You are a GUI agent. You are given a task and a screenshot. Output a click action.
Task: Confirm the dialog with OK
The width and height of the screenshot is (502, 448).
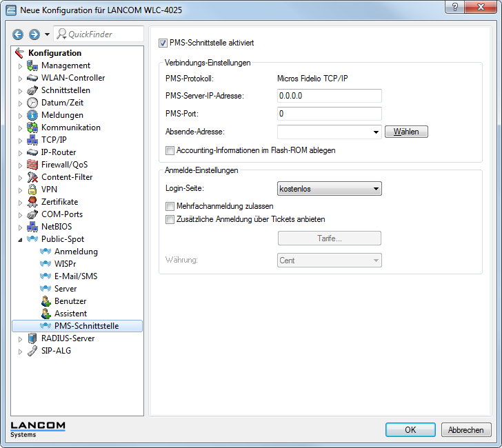[410, 429]
